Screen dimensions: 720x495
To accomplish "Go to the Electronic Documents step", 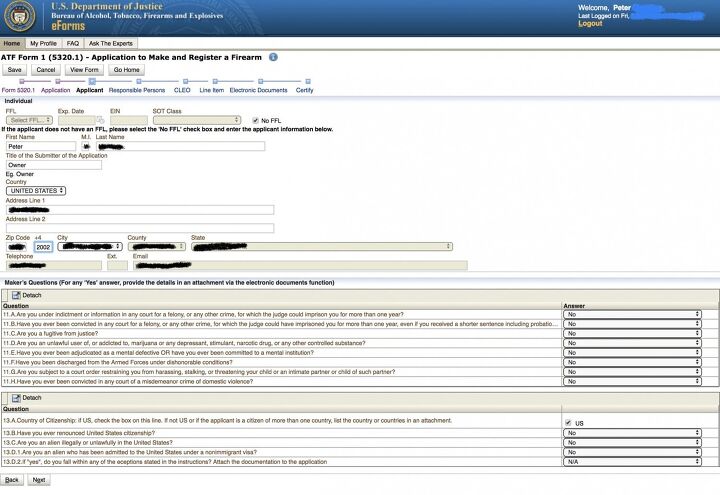I will pyautogui.click(x=259, y=90).
